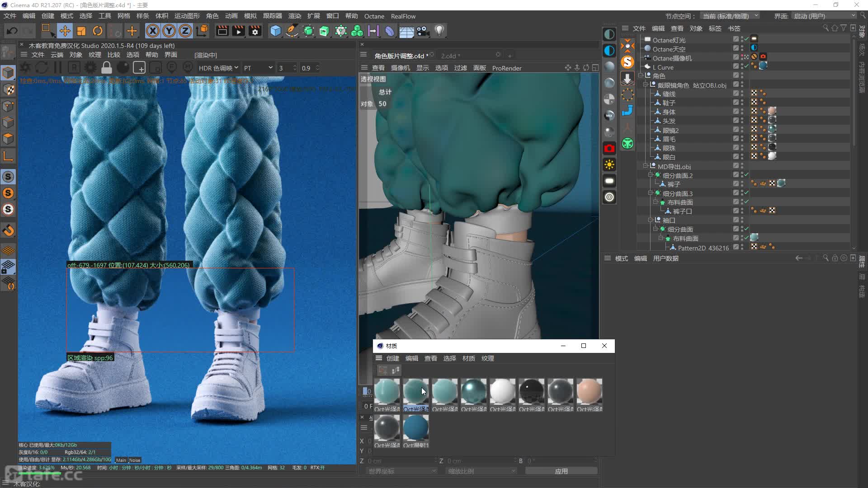This screenshot has width=868, height=488.
Task: Click the blue pipe plugin icon
Action: (x=627, y=111)
